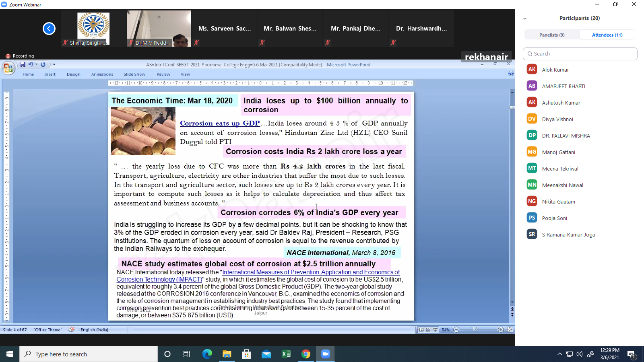The width and height of the screenshot is (644, 362).
Task: Select attendee AMARJEET BHARTI
Action: click(580, 86)
